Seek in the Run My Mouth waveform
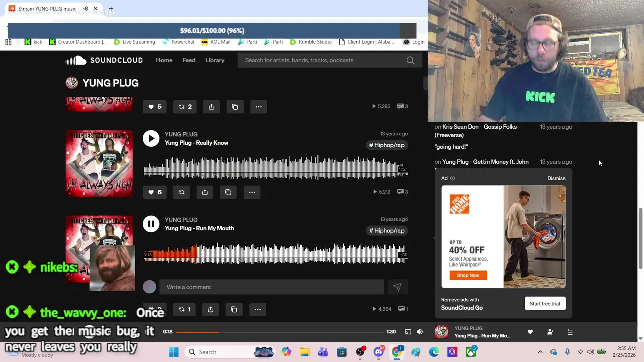644x362 pixels. click(275, 254)
